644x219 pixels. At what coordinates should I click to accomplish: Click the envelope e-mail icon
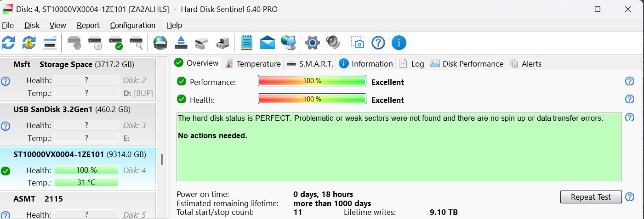tap(267, 43)
